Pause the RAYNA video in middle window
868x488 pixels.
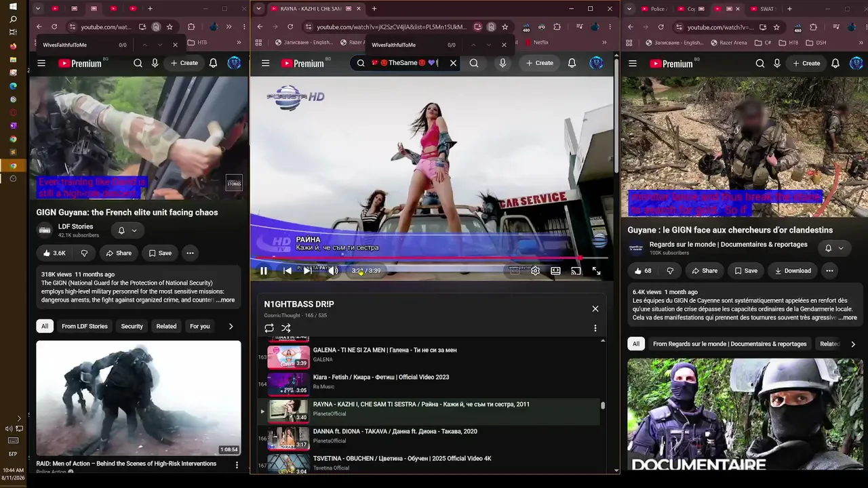coord(264,270)
